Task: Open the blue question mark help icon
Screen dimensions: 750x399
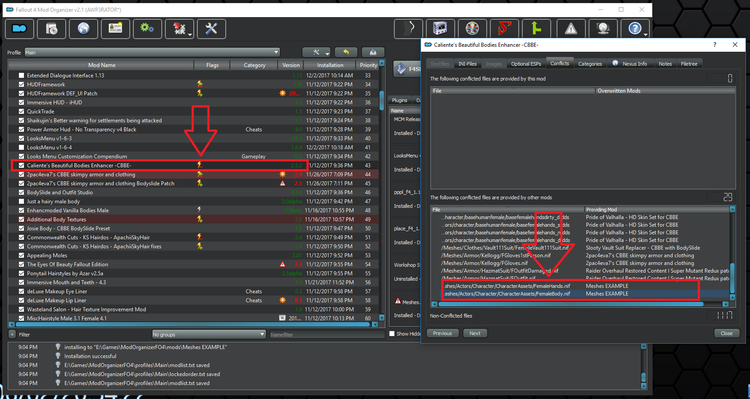Action: (634, 29)
